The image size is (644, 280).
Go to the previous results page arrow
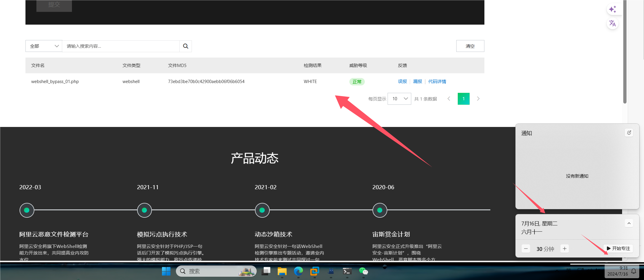[449, 99]
